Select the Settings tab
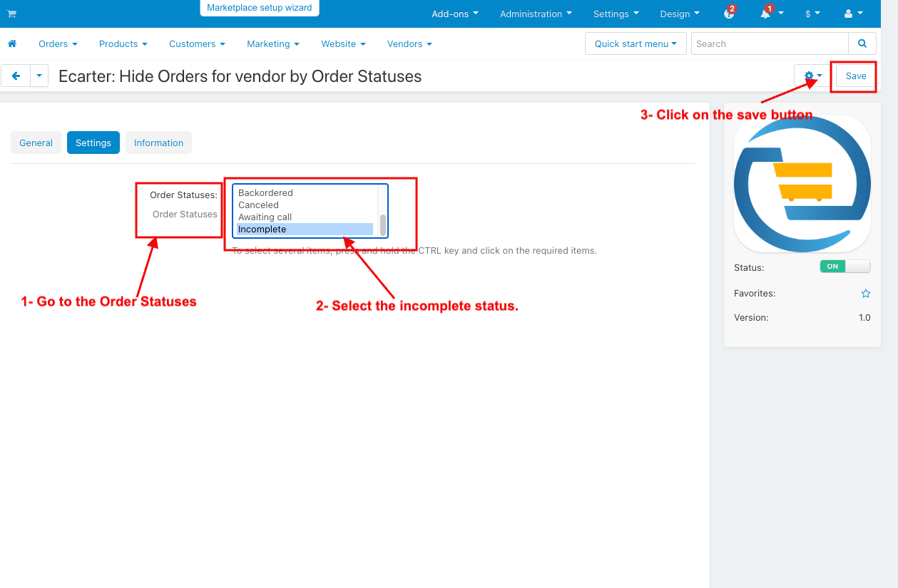 click(x=93, y=143)
